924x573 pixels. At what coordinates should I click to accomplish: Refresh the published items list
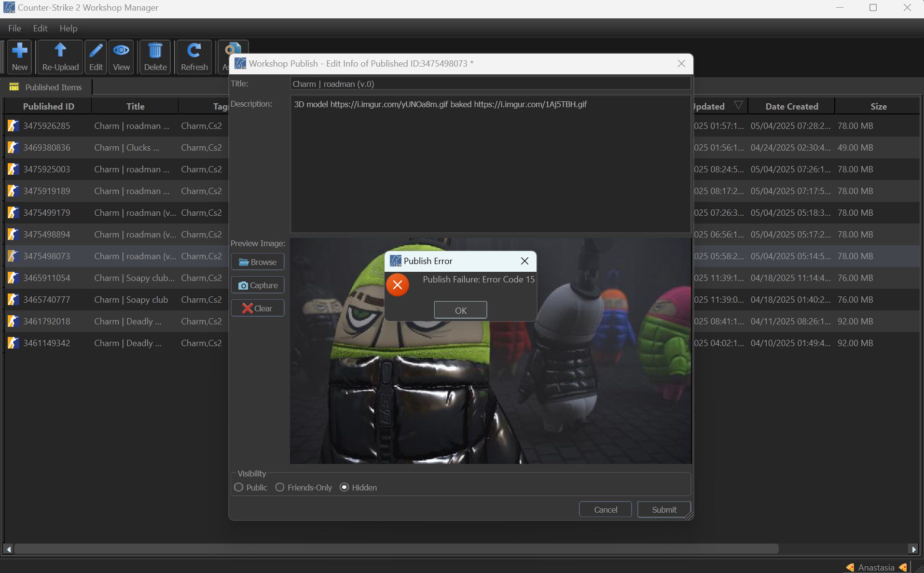(194, 57)
